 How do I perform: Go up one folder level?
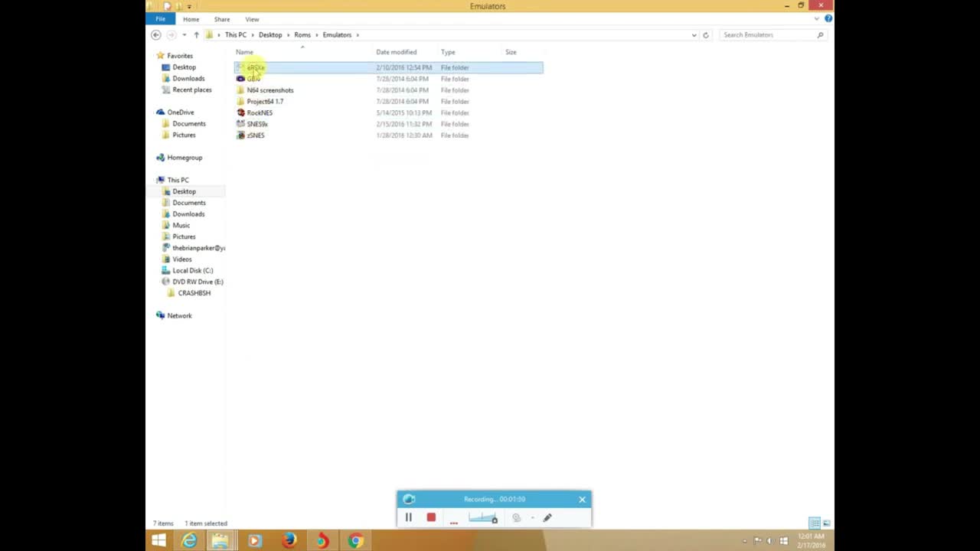tap(196, 34)
